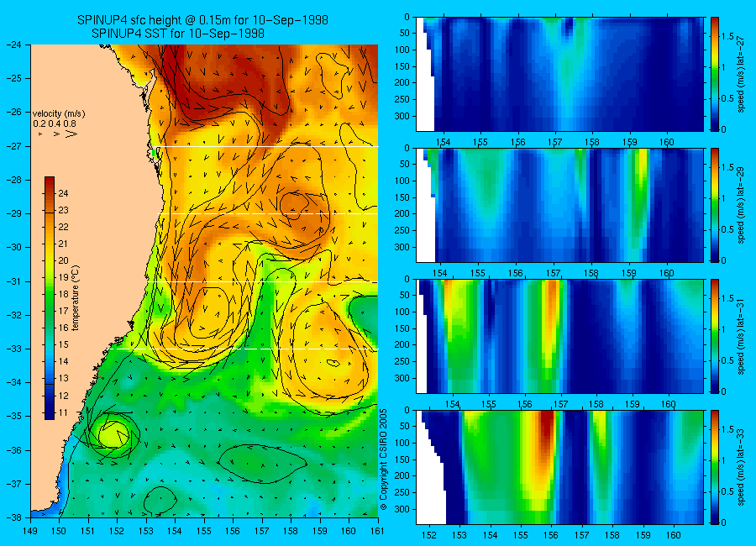Click the '155' longitude tick below the SST map

point(204,531)
